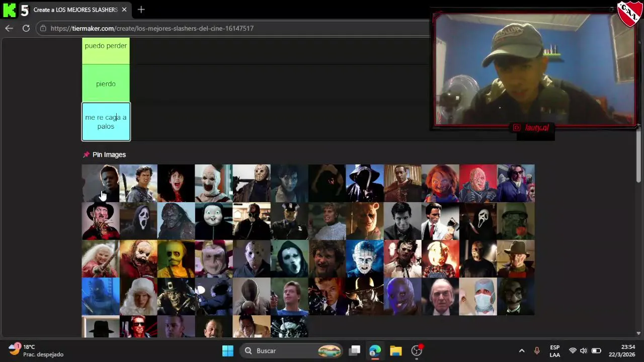Click the Buscar taskbar search box

(x=292, y=350)
